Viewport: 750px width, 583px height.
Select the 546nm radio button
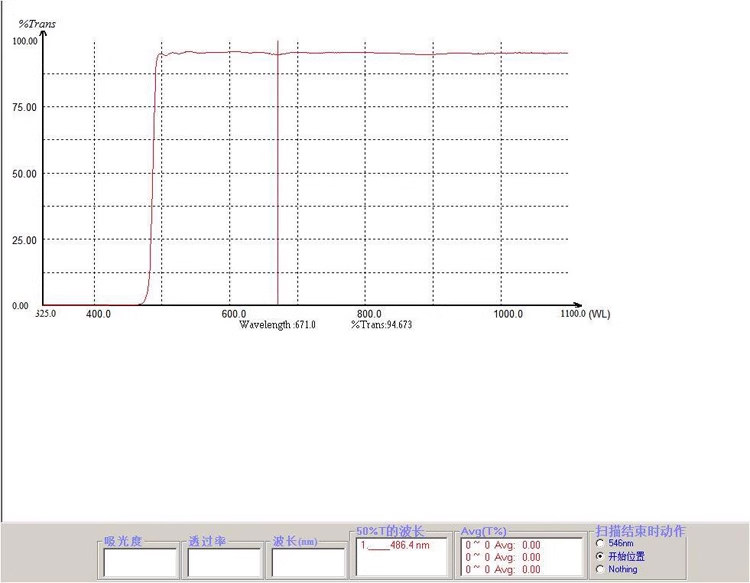[x=600, y=543]
